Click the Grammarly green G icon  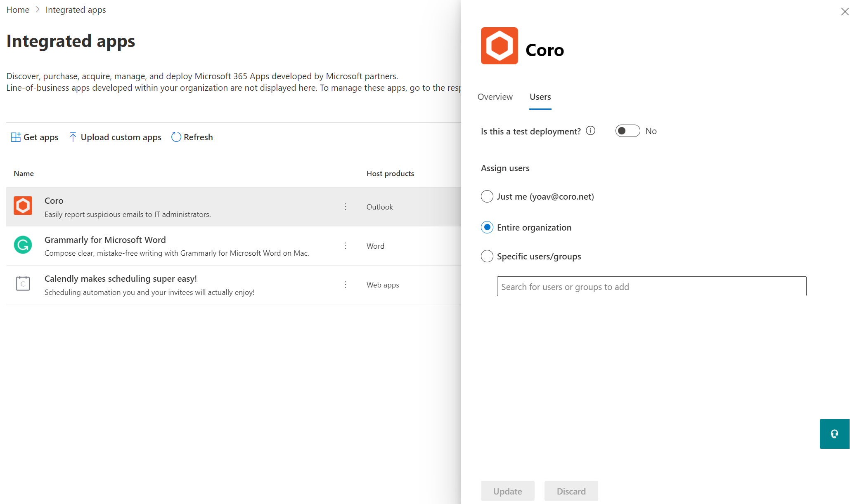[x=23, y=245]
